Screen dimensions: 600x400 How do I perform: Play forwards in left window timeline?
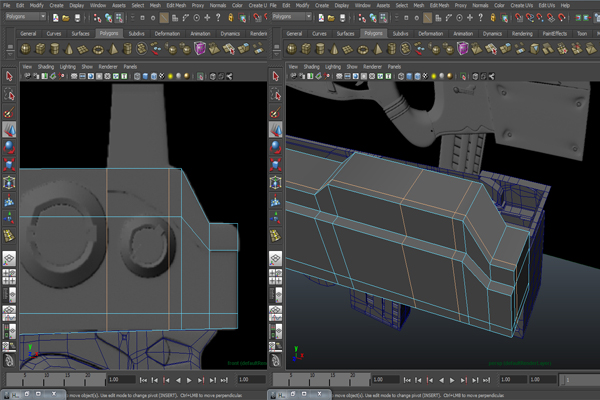[189, 380]
